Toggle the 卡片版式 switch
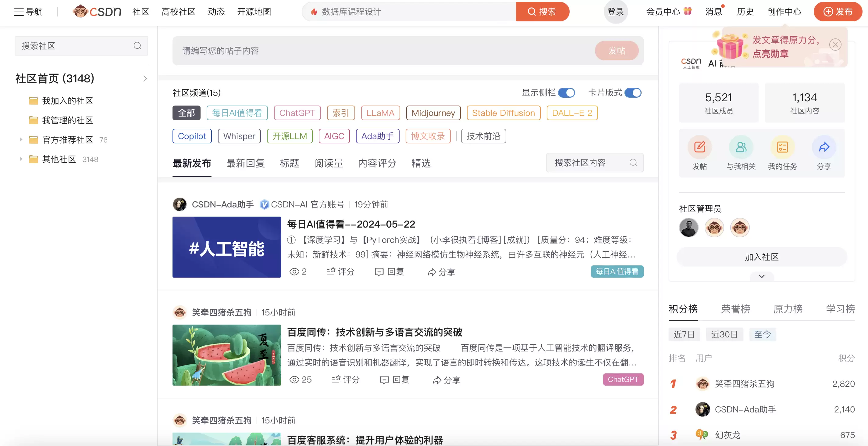Screen dimensions: 868x446 pos(633,92)
